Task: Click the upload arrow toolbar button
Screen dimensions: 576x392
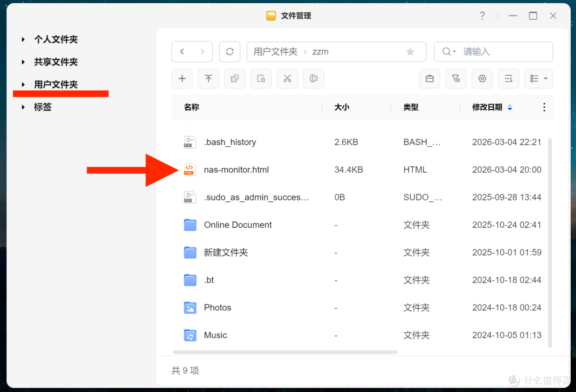Action: [209, 78]
